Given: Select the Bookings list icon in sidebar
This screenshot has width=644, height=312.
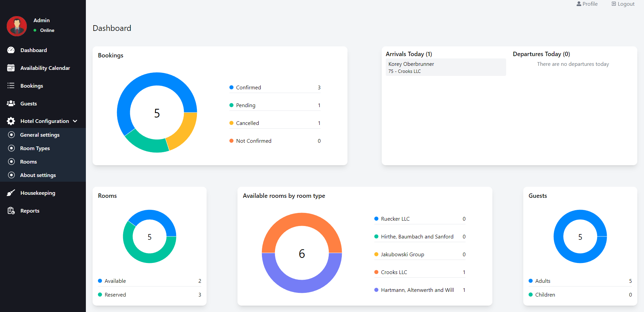Looking at the screenshot, I should [x=11, y=86].
